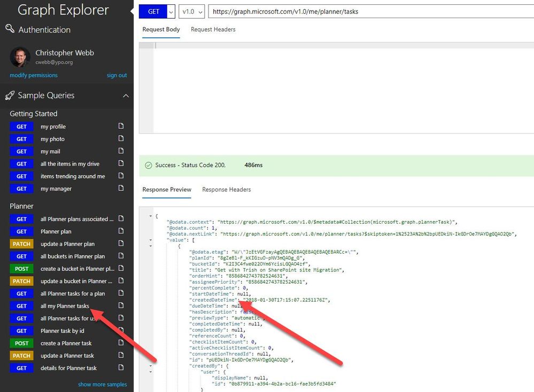Viewport: 534px width, 392px height.
Task: Switch to Request Headers tab
Action: click(x=213, y=29)
